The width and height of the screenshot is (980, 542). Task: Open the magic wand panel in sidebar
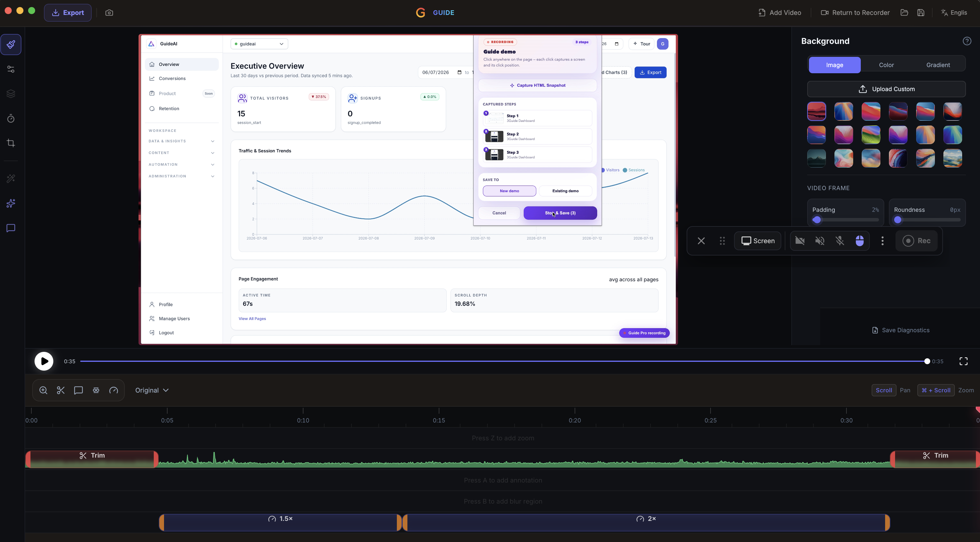coord(11,178)
